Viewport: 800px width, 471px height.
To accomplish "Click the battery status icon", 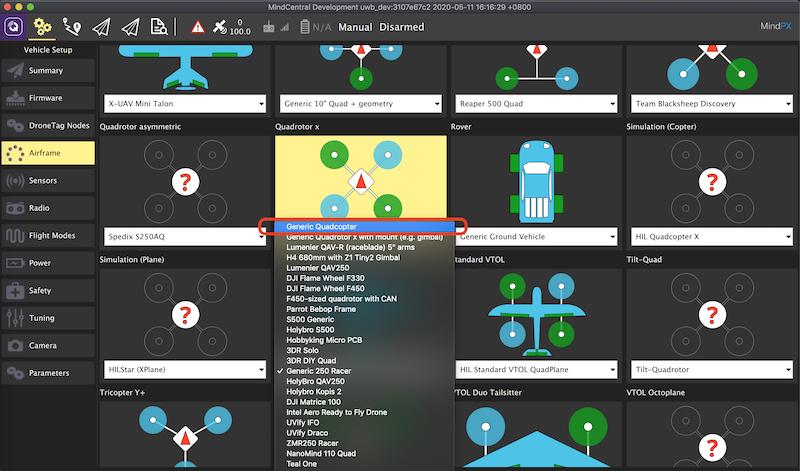I will pos(305,27).
